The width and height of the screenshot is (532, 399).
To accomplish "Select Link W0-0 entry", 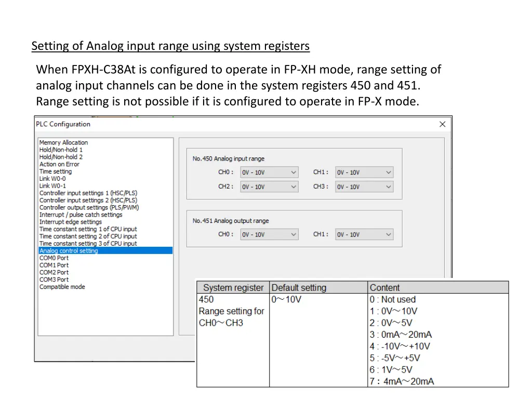I will point(52,179).
